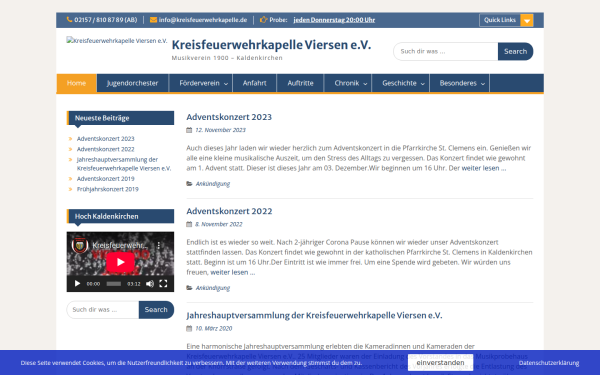
Task: Open Ankündigung category under Adventskonzert 2023
Action: click(213, 184)
